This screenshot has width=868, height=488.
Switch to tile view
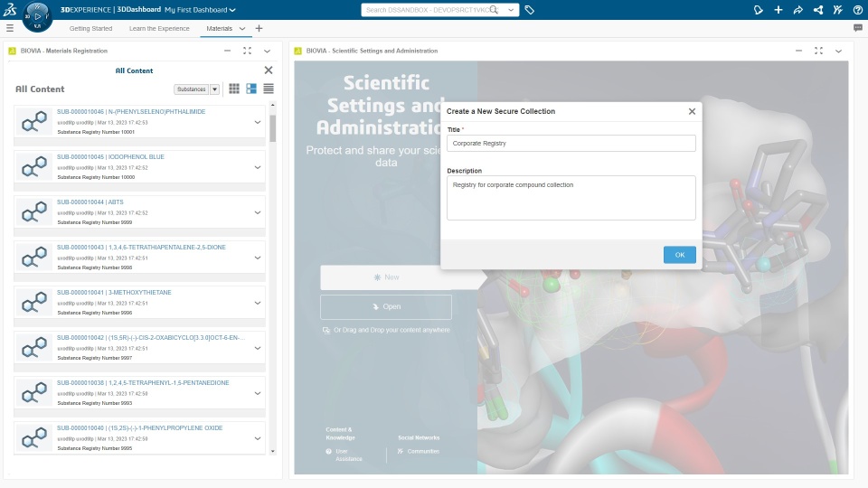point(251,89)
